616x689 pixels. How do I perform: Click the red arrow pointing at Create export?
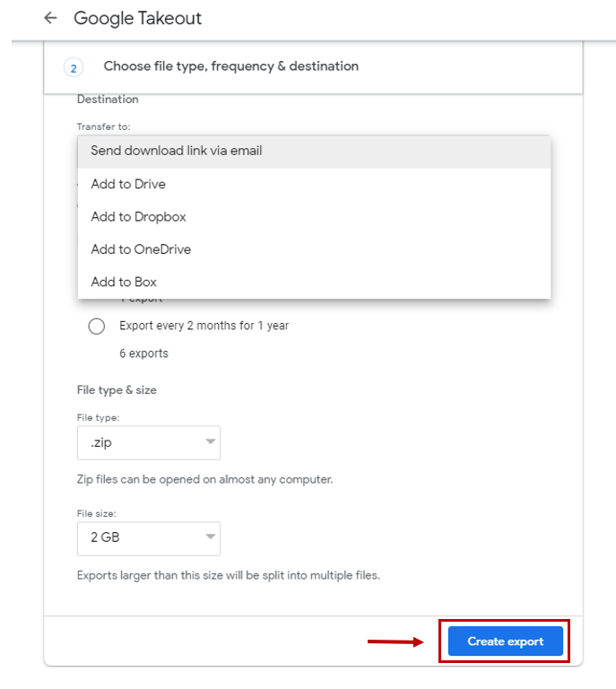click(x=395, y=641)
